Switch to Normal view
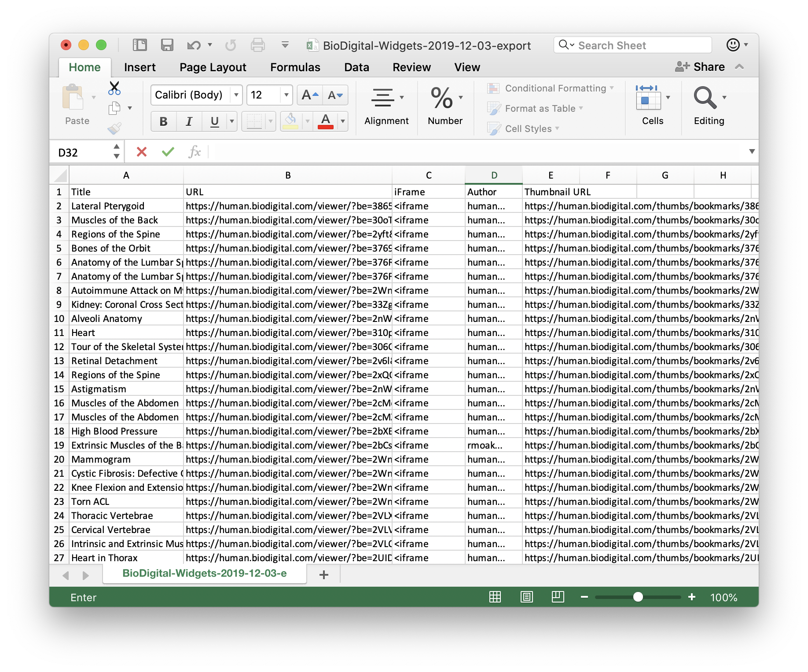 coord(495,597)
